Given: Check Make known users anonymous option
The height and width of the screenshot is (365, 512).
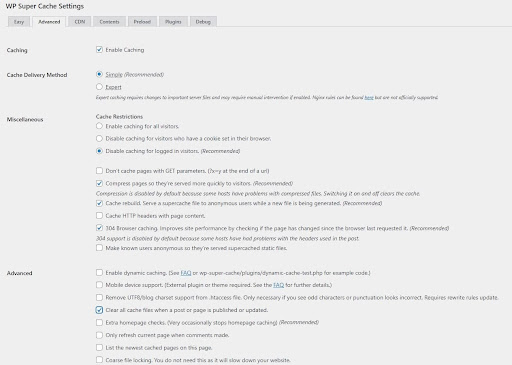Looking at the screenshot, I should click(x=99, y=248).
